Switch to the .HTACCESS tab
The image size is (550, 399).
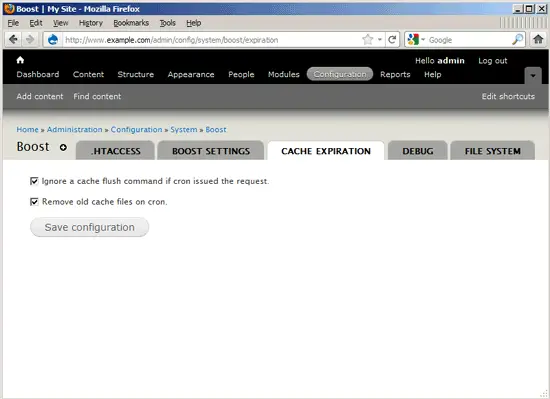pos(115,151)
